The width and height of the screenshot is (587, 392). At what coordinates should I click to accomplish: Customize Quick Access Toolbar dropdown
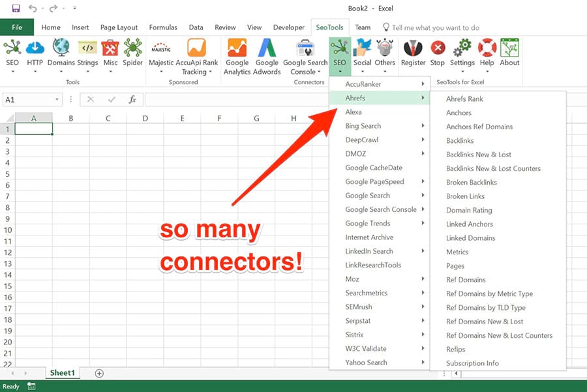[x=74, y=8]
